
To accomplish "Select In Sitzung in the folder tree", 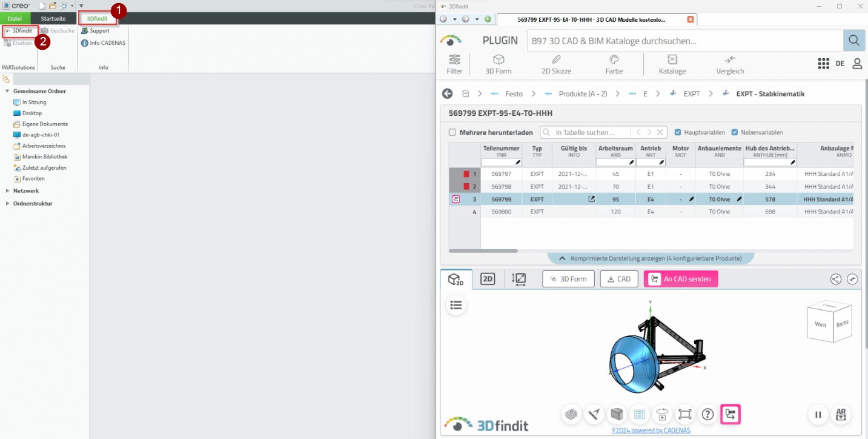I will click(x=30, y=102).
